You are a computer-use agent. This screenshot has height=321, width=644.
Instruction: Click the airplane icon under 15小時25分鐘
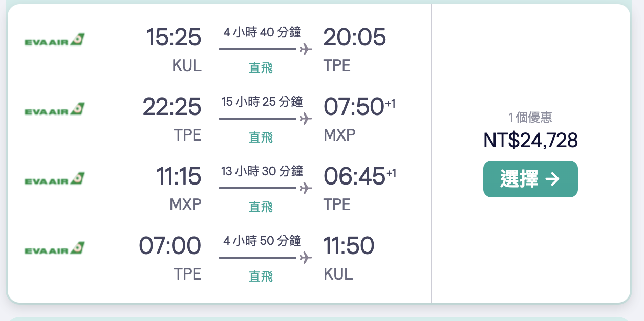pos(306,119)
